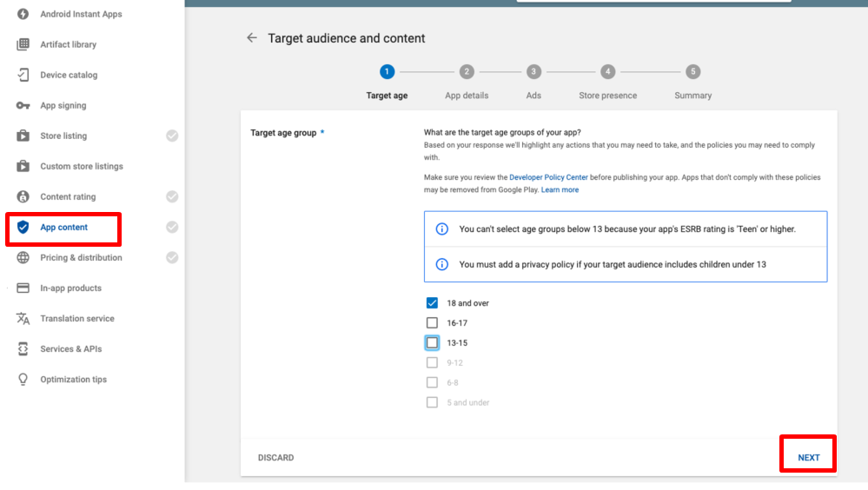This screenshot has height=490, width=868.
Task: Open Artifact library via its grid icon
Action: point(23,45)
